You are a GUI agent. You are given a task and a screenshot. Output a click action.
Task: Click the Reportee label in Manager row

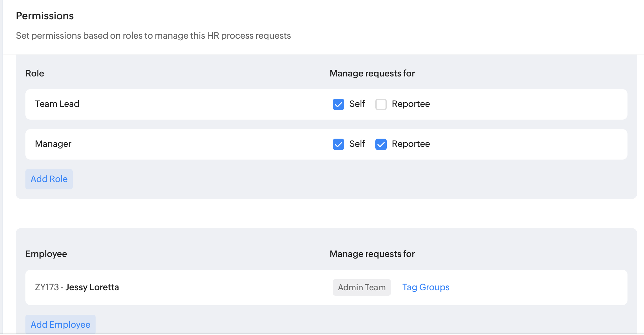pos(411,144)
